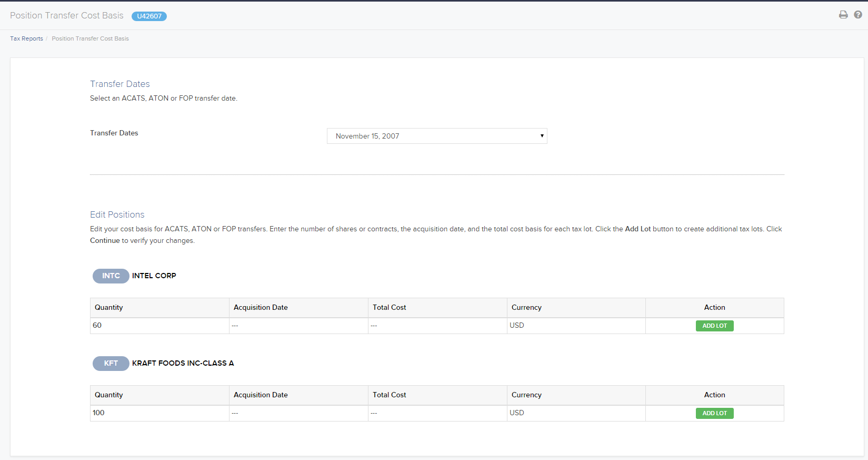Click Kraft Total Cost cell
Image resolution: width=868 pixels, height=460 pixels.
437,413
